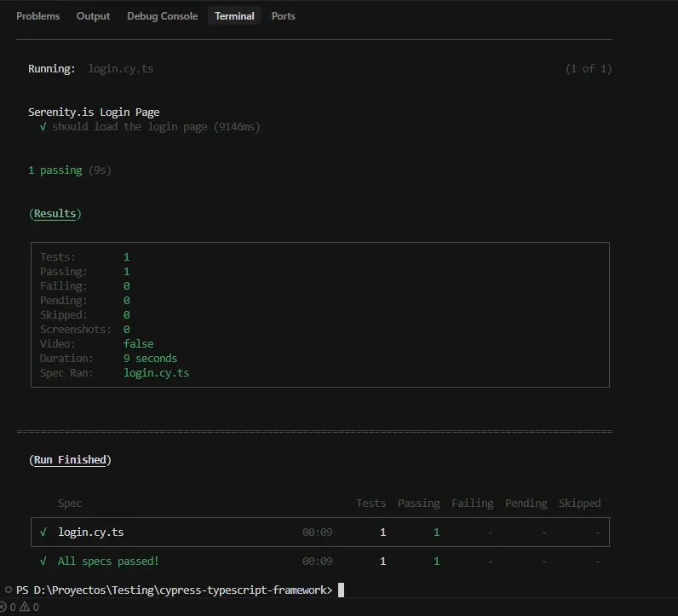Click the 'Tests' column header
This screenshot has height=616, width=678.
coord(371,503)
